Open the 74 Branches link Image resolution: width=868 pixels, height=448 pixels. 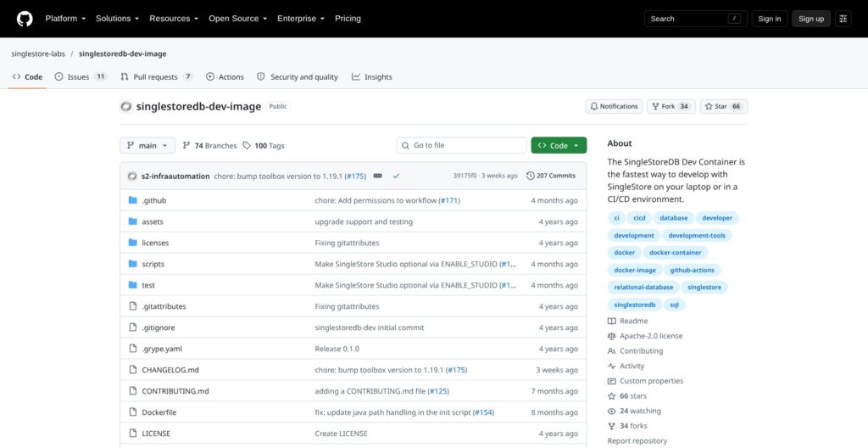[x=209, y=145]
